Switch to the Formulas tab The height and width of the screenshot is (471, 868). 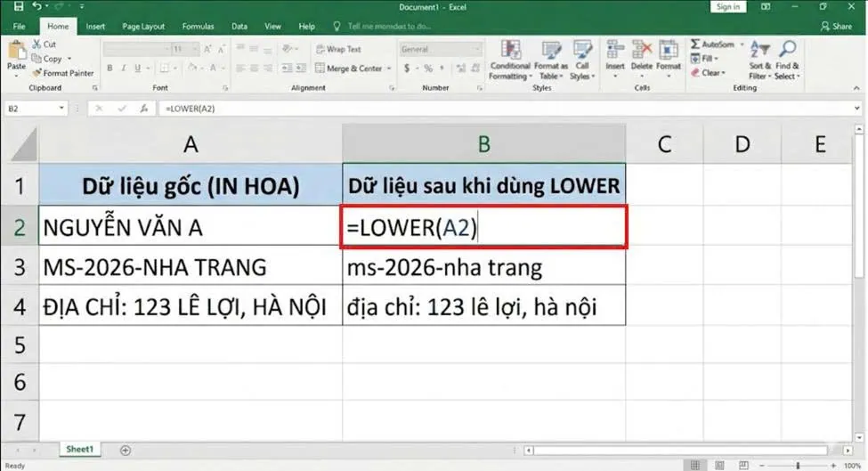coord(198,26)
